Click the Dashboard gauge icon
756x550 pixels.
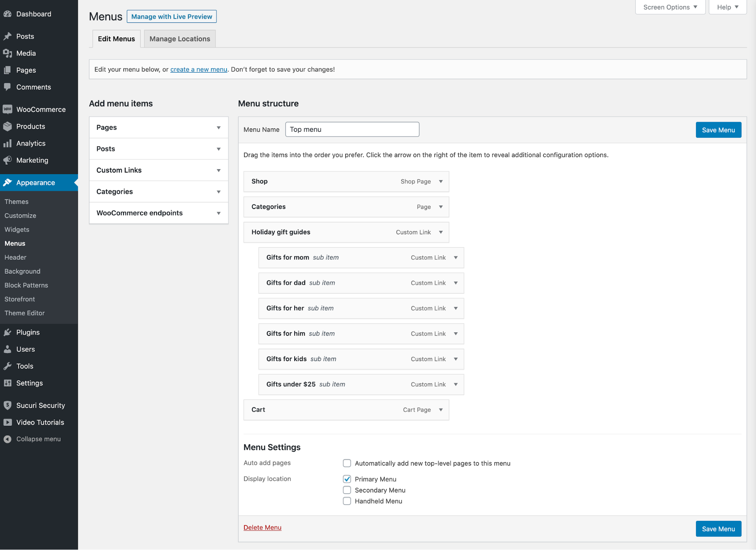(8, 14)
